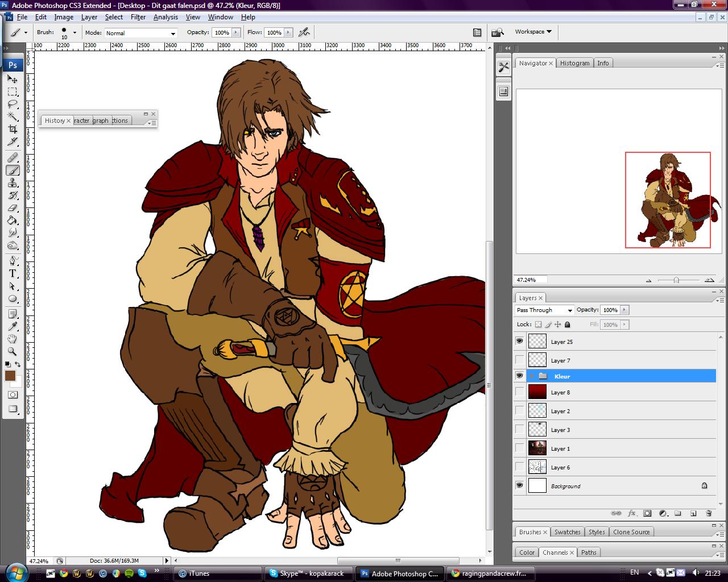This screenshot has height=582, width=728.
Task: Click the foreground brown color swatch
Action: [x=10, y=376]
